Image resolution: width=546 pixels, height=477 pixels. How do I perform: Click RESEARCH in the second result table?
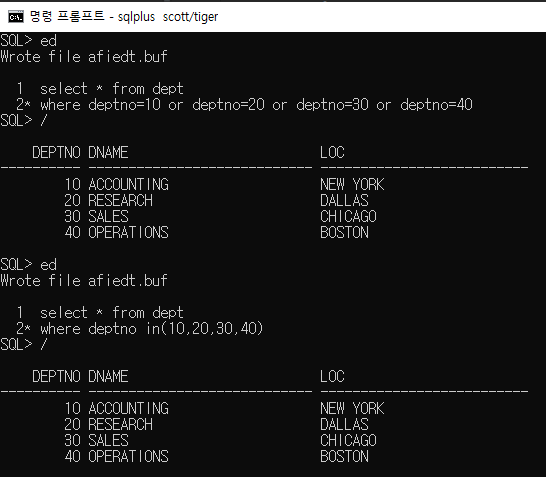click(x=120, y=424)
